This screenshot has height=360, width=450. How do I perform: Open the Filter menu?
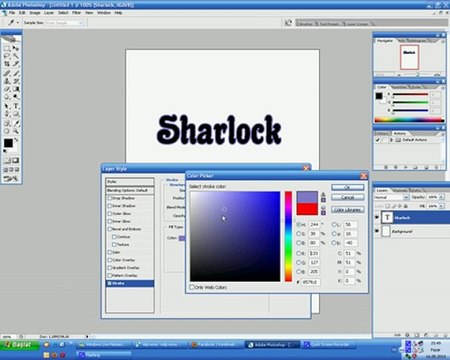tap(77, 13)
